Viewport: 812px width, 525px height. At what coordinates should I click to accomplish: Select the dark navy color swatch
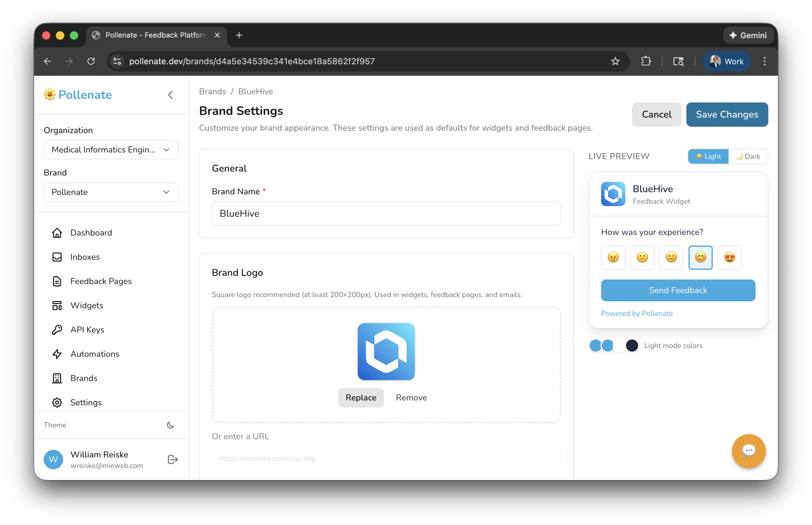click(631, 346)
